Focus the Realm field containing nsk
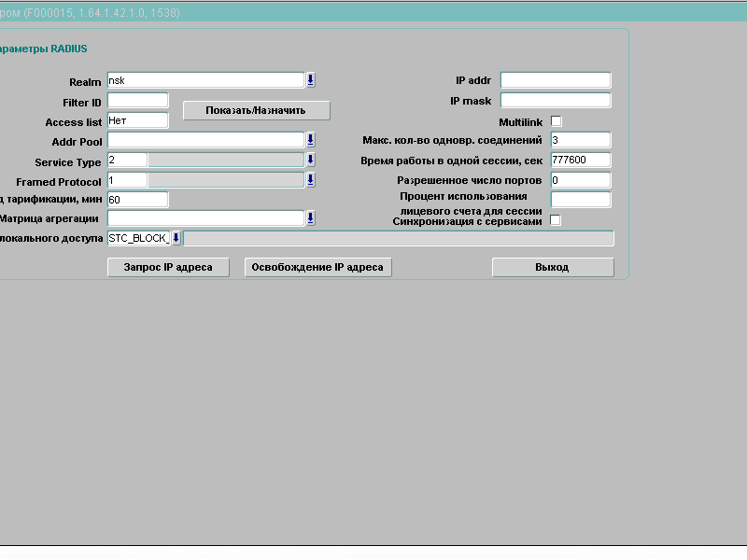747x560 pixels. 205,80
